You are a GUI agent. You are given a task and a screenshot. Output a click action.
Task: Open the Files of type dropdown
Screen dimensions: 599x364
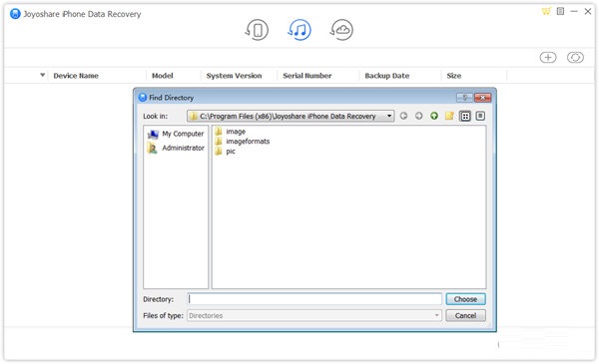[x=314, y=315]
